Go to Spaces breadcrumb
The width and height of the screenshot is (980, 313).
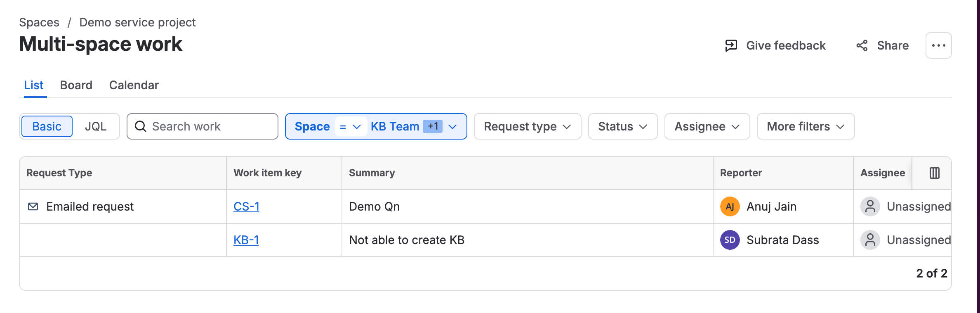(39, 22)
